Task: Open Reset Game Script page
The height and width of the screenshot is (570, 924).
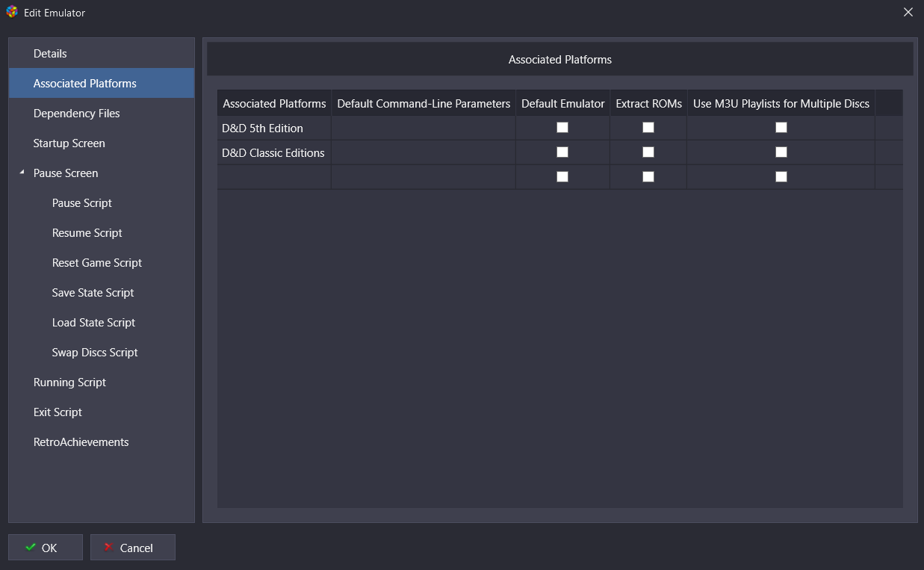Action: (x=102, y=263)
